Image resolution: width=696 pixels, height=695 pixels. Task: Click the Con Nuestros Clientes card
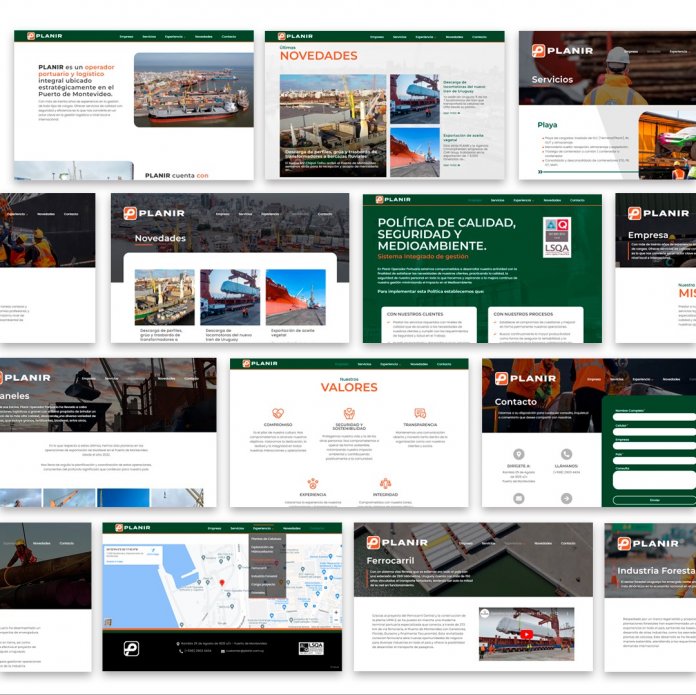tap(429, 324)
